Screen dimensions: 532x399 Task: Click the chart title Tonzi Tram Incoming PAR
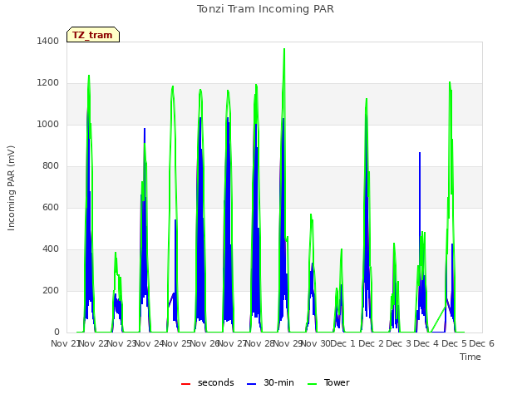click(265, 9)
